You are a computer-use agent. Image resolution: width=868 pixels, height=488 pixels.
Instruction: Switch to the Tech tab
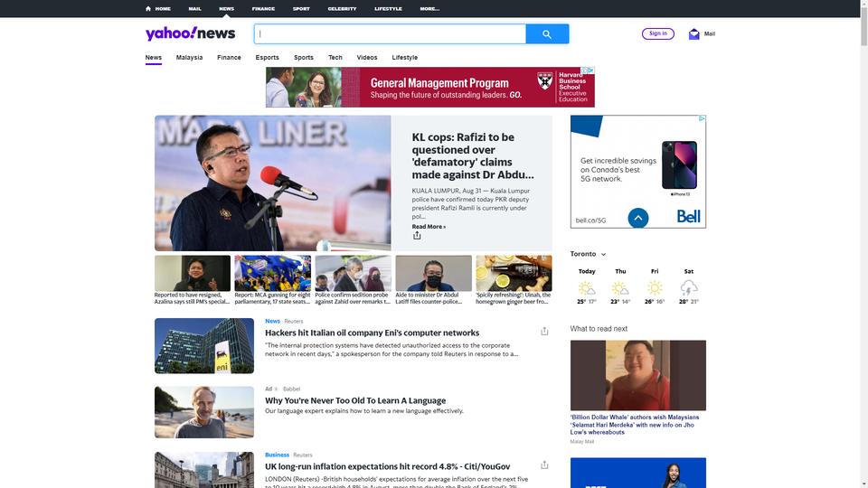335,58
